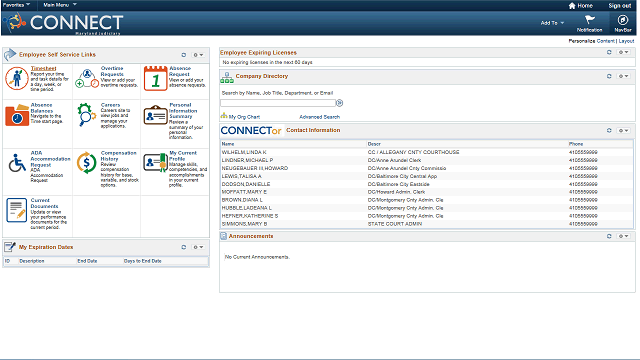The image size is (640, 360).
Task: Focus the Company Directory search field
Action: point(278,103)
